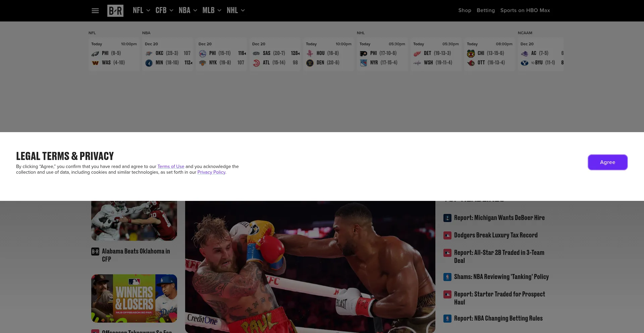The image size is (644, 333).
Task: Click the B/R badge on Alabama caption
Action: click(x=95, y=251)
